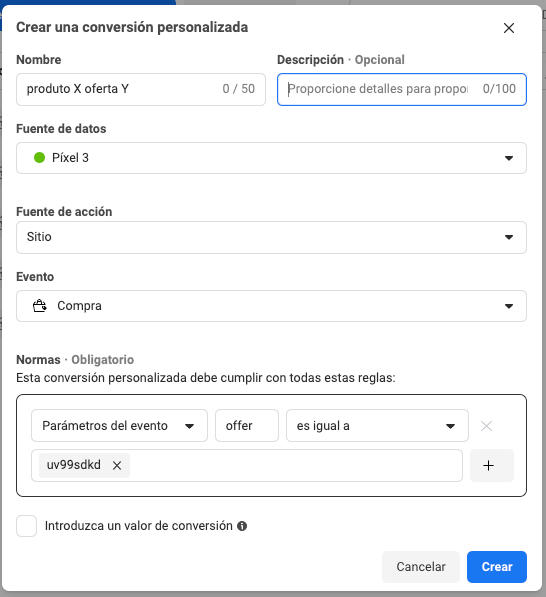The width and height of the screenshot is (546, 597).
Task: Click the offer parameter field
Action: pyautogui.click(x=247, y=426)
